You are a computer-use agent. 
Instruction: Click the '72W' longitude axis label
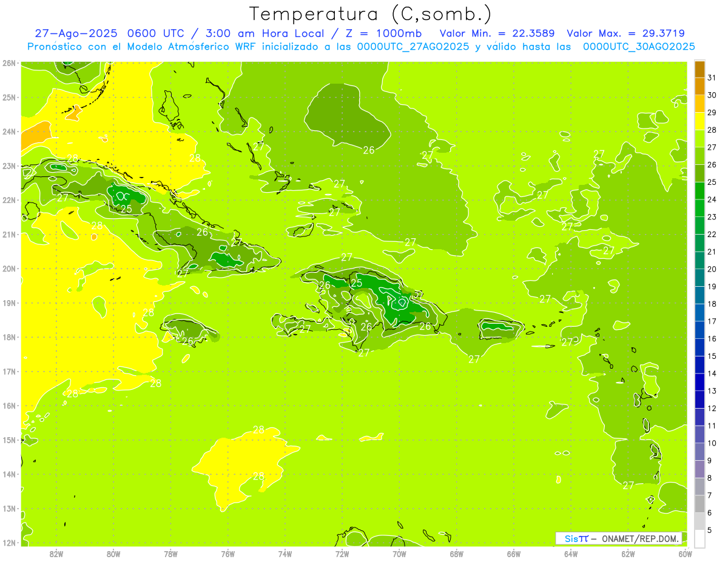click(342, 554)
